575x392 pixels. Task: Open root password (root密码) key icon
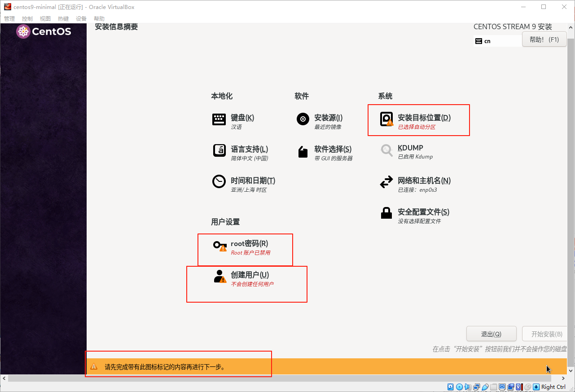220,246
